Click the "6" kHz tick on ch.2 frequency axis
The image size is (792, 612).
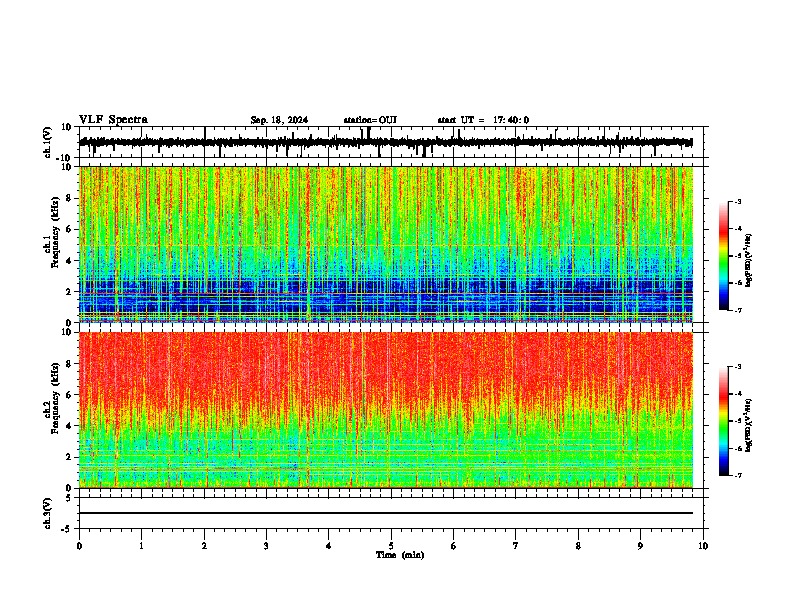(70, 395)
